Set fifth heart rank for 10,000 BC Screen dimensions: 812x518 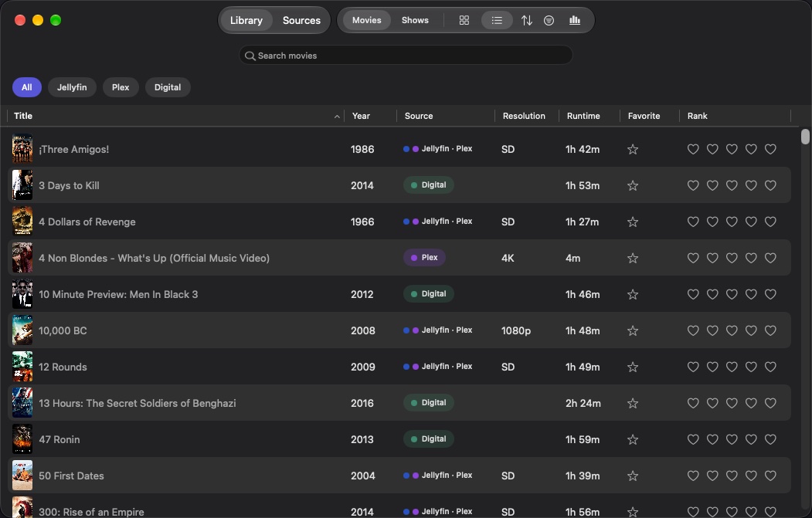pos(770,330)
